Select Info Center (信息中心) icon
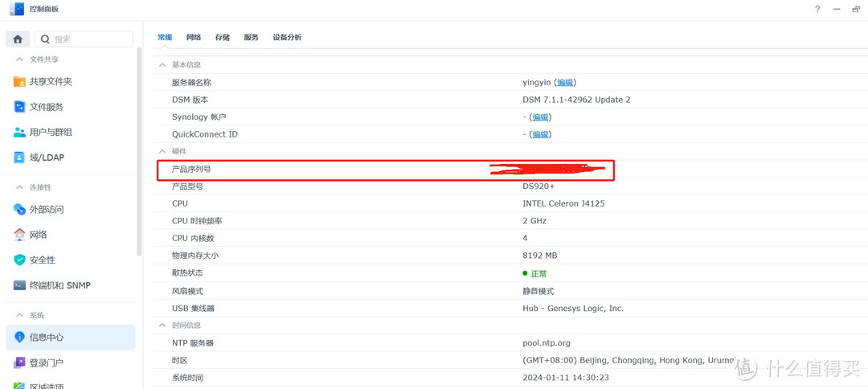Screen dimensions: 868x389 coord(19,337)
